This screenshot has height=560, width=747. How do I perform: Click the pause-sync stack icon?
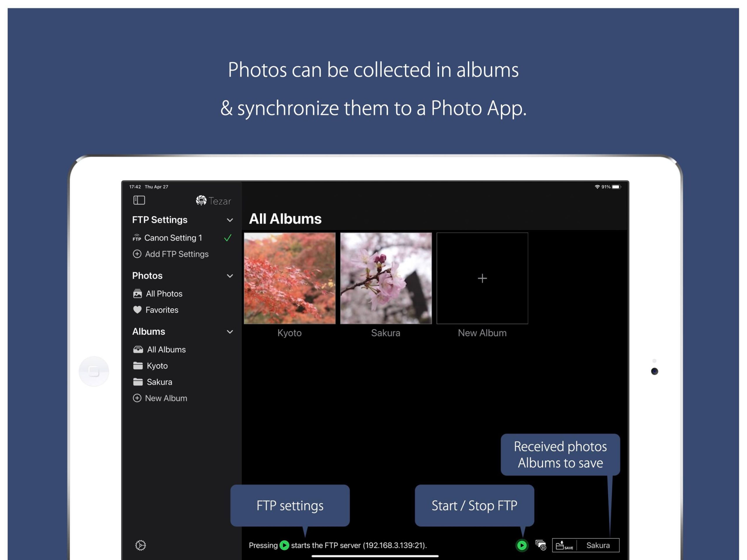click(541, 545)
